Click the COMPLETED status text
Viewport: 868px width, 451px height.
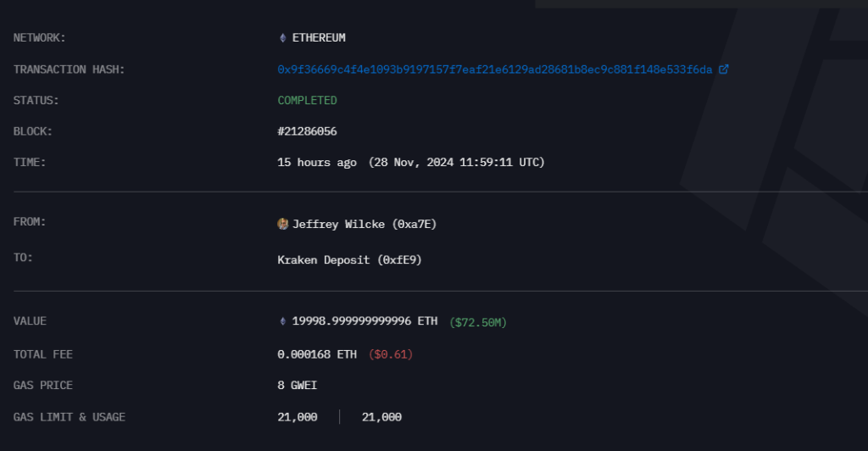coord(307,100)
